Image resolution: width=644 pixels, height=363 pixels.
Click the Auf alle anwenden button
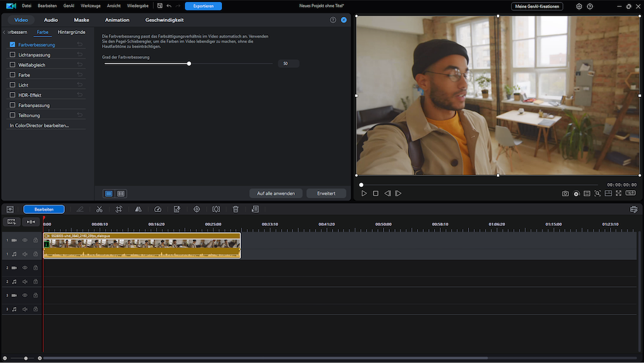[275, 193]
